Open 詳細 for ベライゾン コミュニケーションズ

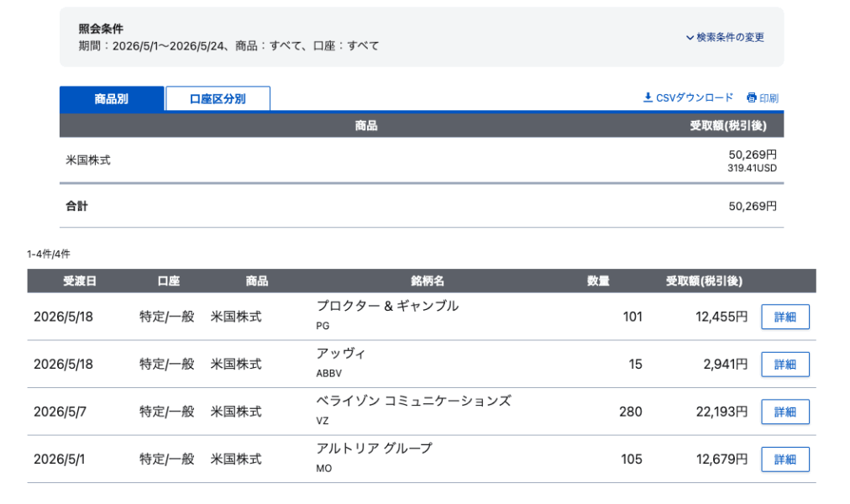coord(785,412)
